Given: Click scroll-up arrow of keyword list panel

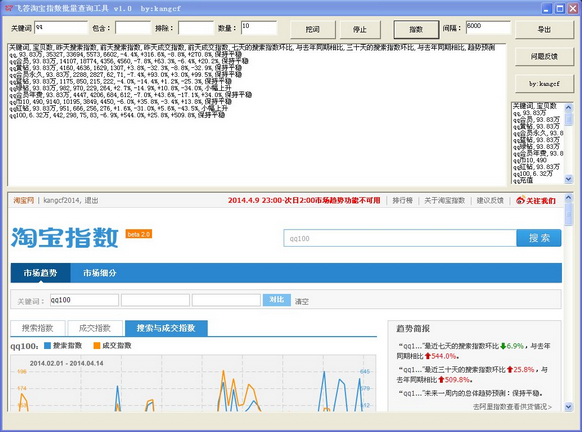Looking at the screenshot, I should 568,108.
